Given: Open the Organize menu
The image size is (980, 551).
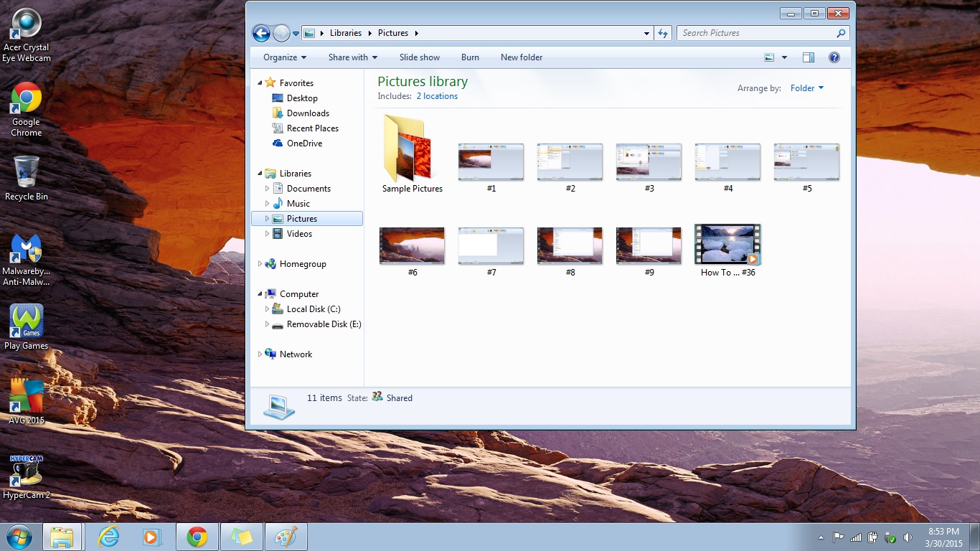Looking at the screenshot, I should (285, 57).
